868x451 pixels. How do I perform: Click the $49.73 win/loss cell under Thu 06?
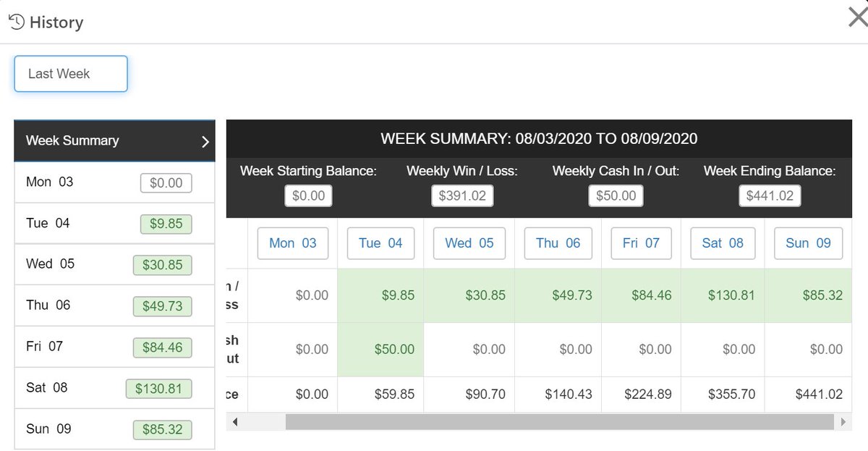558,295
